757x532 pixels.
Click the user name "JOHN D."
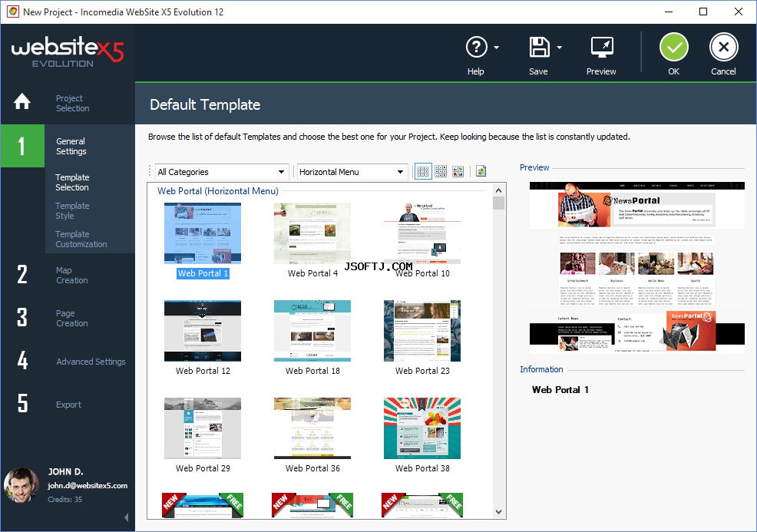tap(66, 471)
